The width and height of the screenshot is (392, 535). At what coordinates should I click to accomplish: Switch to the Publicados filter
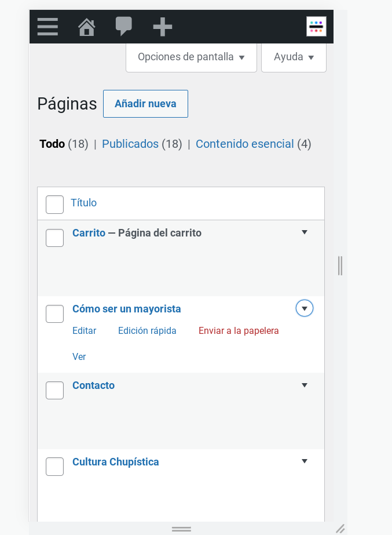pyautogui.click(x=130, y=143)
